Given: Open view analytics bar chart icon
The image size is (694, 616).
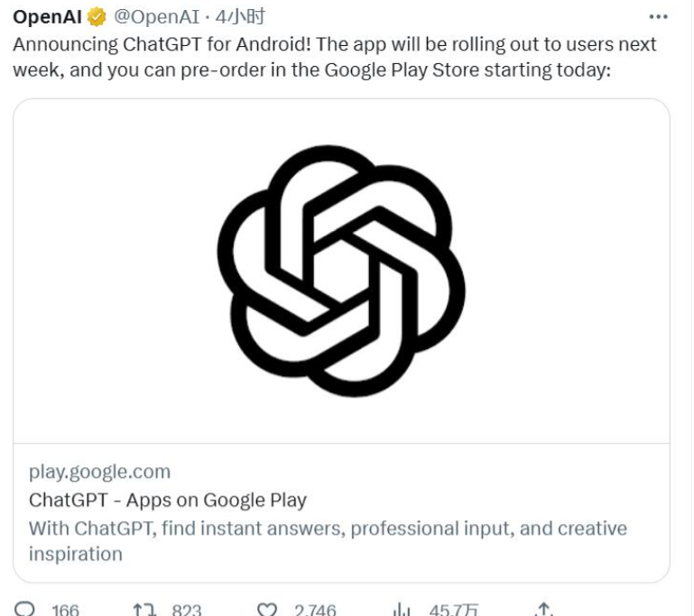Looking at the screenshot, I should tap(402, 610).
